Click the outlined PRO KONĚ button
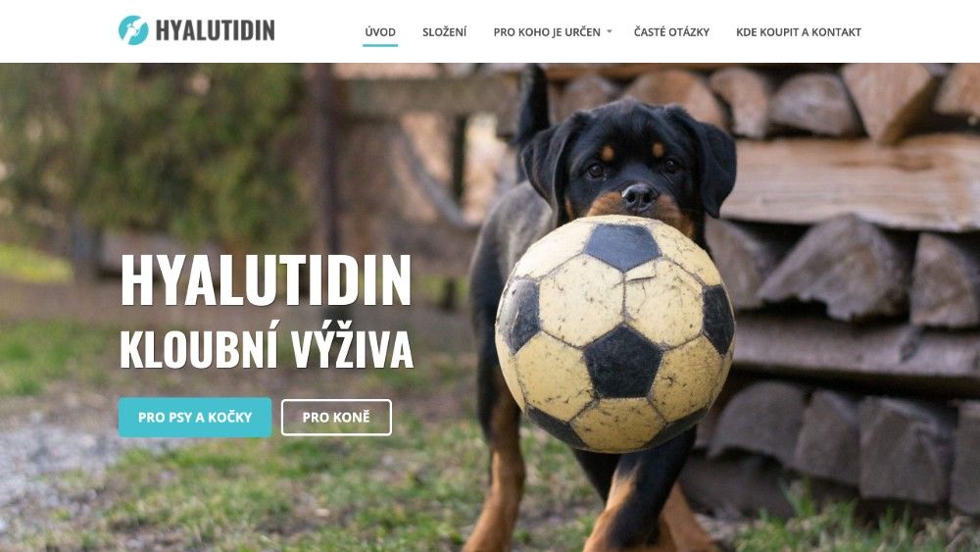Screen dimensions: 980x552 coord(336,417)
